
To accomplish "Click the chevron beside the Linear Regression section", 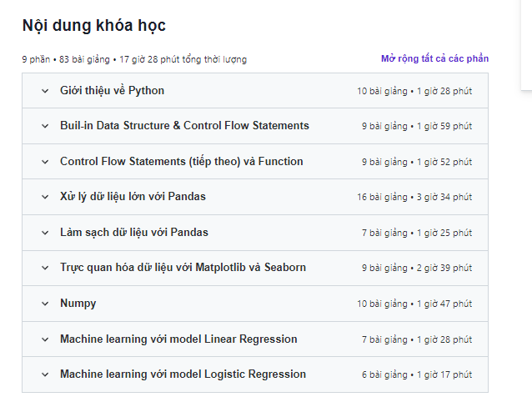I will coord(45,339).
